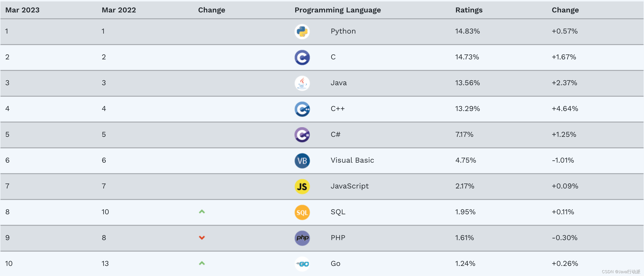This screenshot has width=644, height=276.
Task: Click the Python language name
Action: coord(343,31)
